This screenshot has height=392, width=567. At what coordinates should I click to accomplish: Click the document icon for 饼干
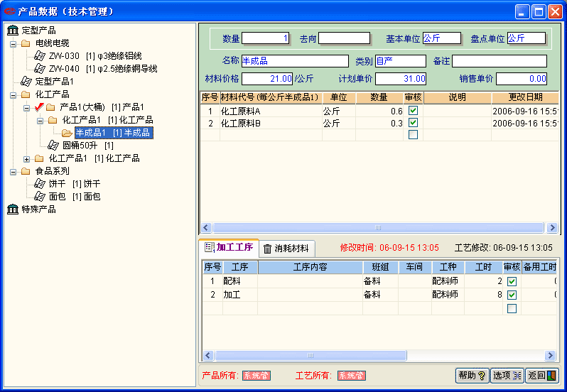[39, 183]
